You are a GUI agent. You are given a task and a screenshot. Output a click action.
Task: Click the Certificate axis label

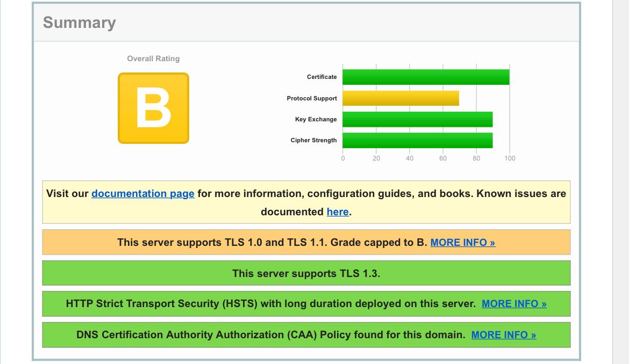[321, 77]
